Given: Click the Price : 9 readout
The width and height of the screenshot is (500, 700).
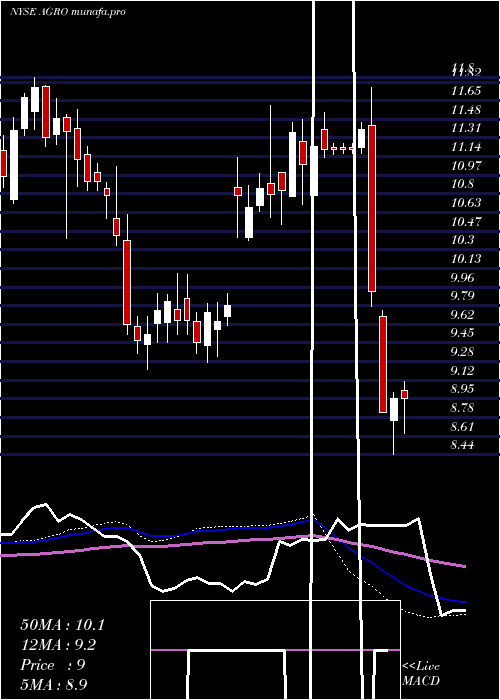Looking at the screenshot, I should point(53,665).
